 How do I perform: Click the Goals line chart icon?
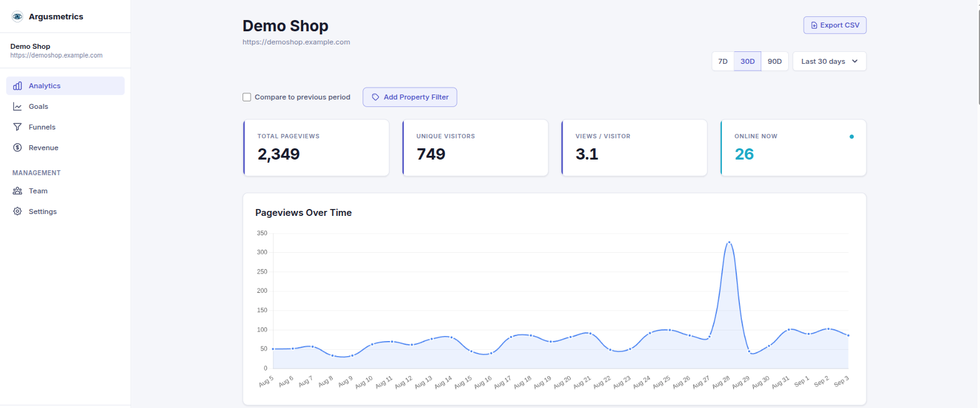[x=17, y=106]
